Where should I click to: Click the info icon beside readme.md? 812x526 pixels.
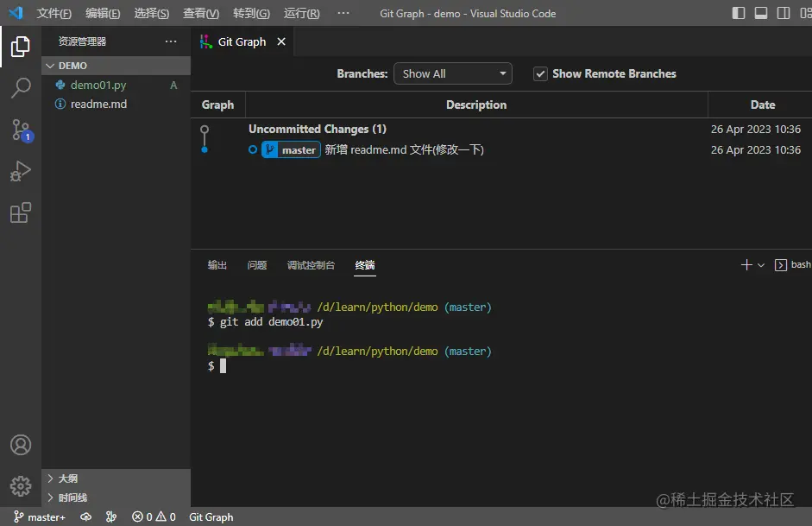[60, 105]
